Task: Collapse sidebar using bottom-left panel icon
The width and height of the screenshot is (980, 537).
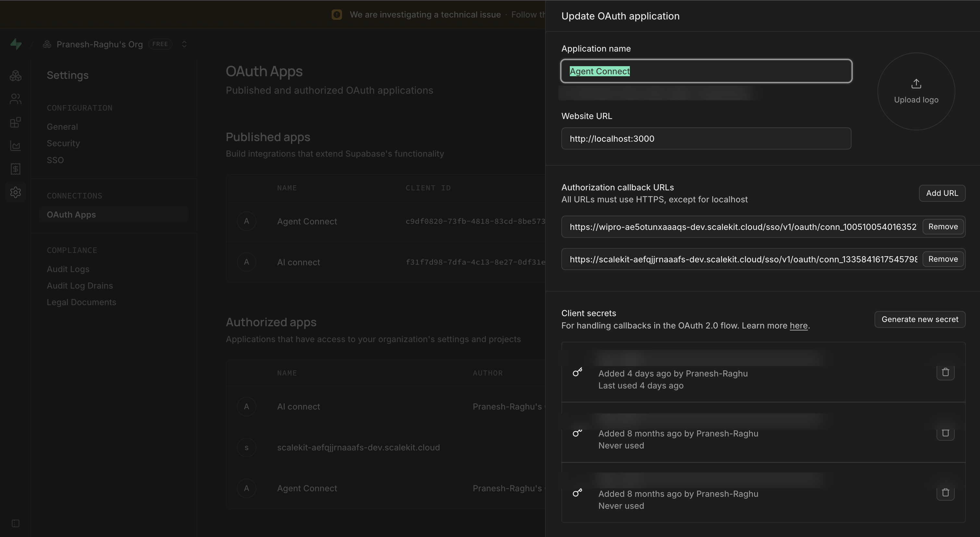Action: [x=16, y=523]
